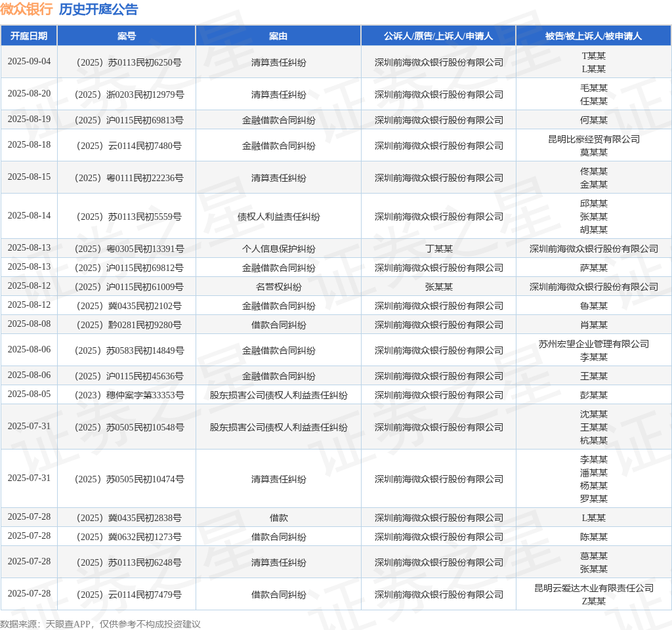Click case number 苏0113民初5559号
This screenshot has width=672, height=630.
[129, 217]
